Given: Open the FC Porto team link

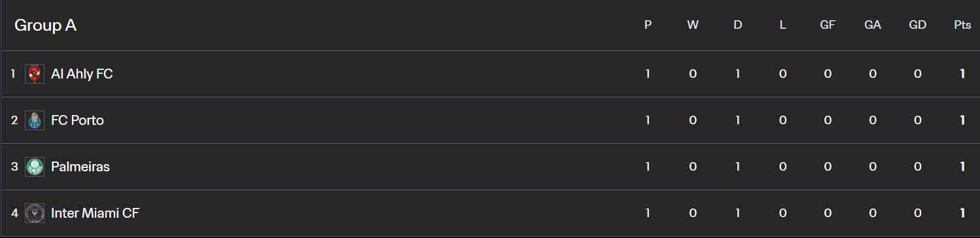Looking at the screenshot, I should [77, 120].
